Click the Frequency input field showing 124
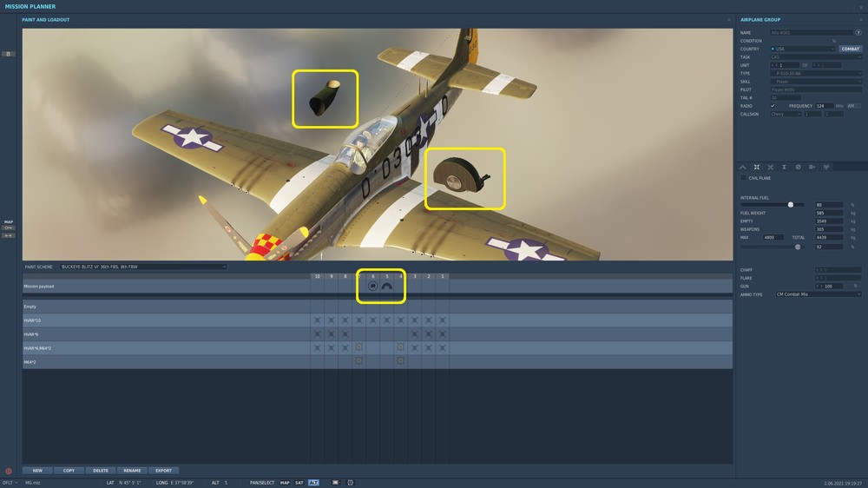Viewport: 868px width, 488px height. 824,106
